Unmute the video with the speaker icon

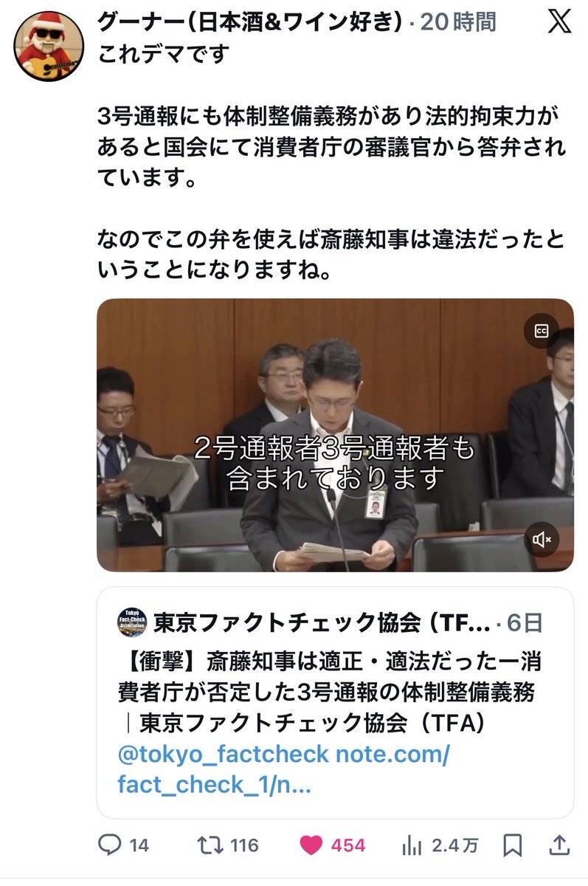pos(541,540)
